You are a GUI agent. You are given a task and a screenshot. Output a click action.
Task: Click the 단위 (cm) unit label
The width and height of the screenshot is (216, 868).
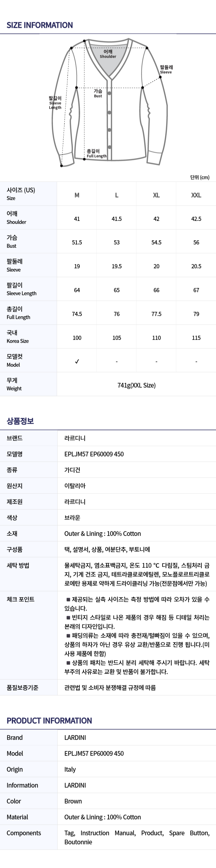point(200,177)
